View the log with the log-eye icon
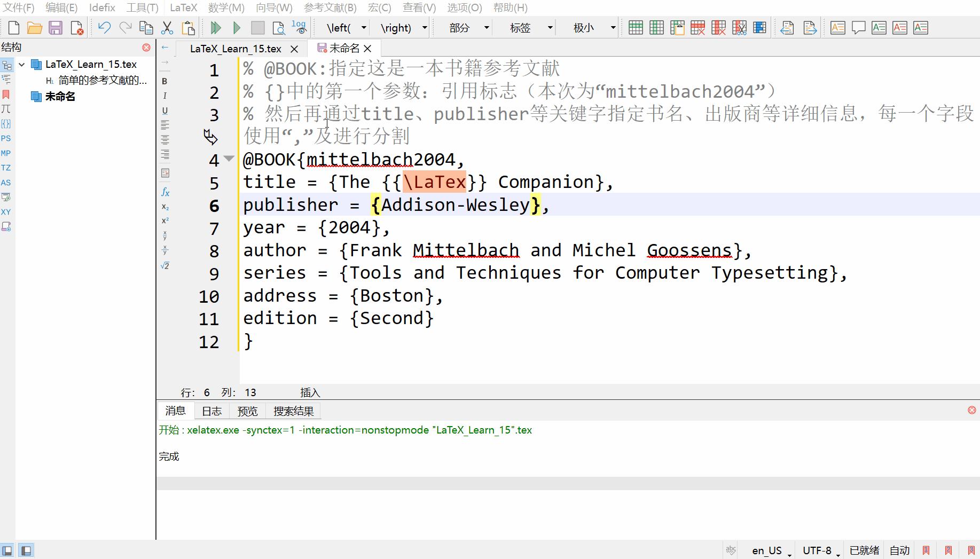980x559 pixels. coord(299,28)
